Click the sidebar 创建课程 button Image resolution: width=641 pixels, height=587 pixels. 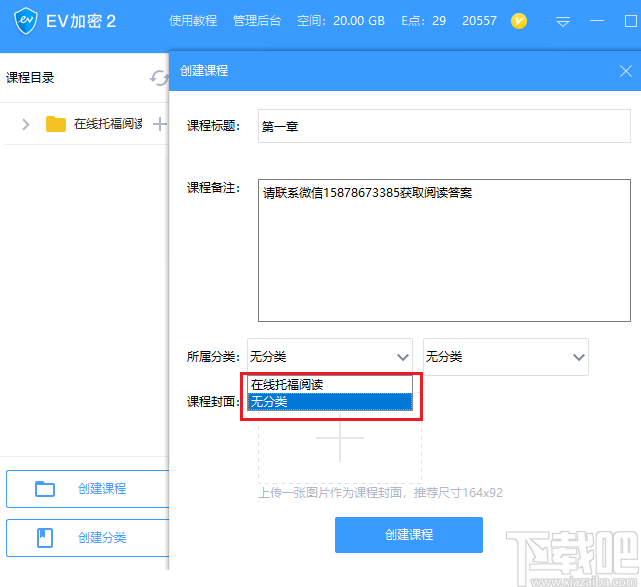(87, 489)
